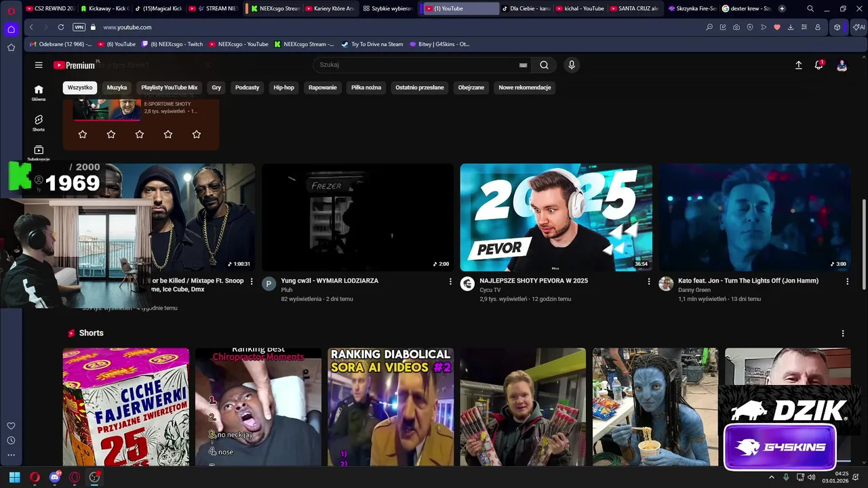The image size is (868, 488).
Task: Switch to the CS2 REWIND browser tab
Action: [50, 9]
